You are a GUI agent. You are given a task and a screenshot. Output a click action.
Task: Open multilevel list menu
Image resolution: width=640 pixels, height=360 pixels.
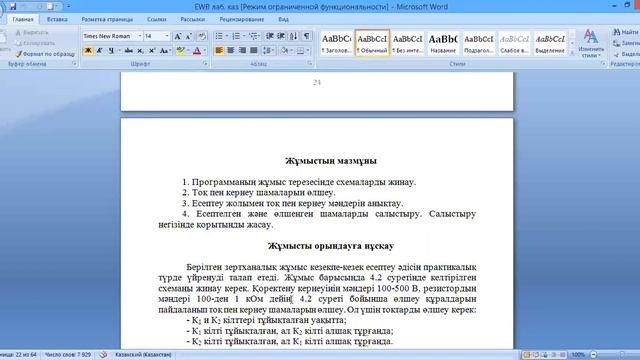254,36
